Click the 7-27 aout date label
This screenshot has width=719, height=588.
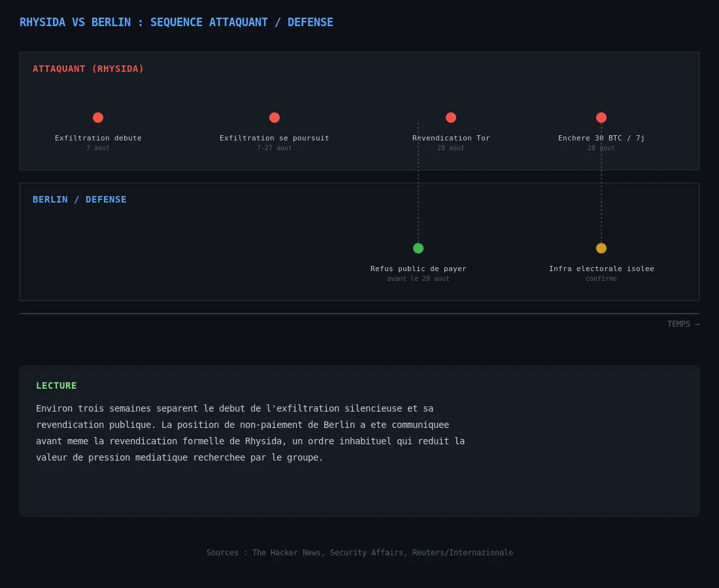point(275,148)
